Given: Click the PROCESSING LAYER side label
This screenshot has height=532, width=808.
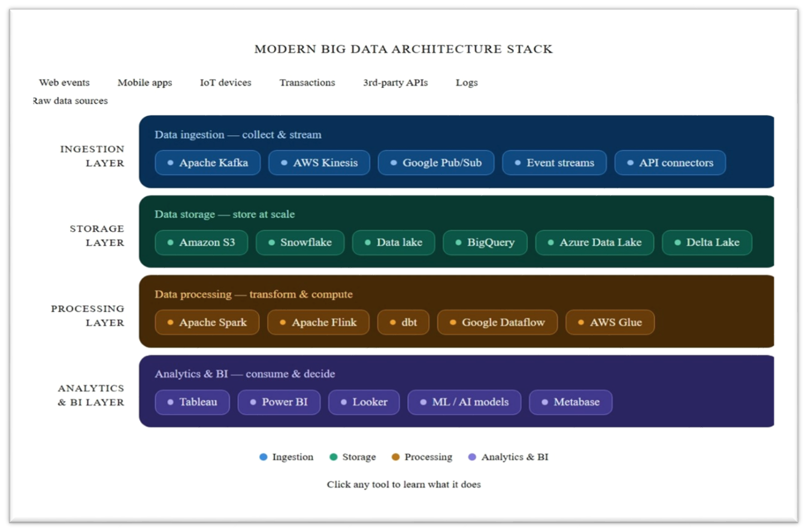Looking at the screenshot, I should pos(87,315).
